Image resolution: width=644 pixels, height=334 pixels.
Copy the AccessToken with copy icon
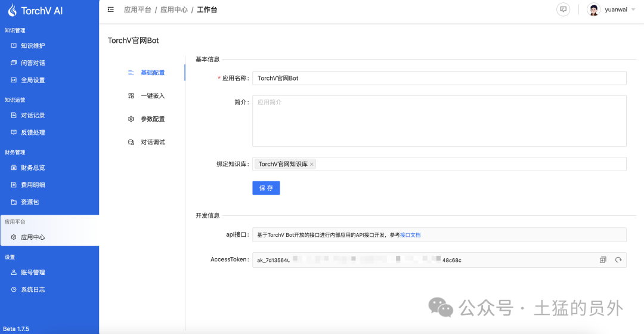[603, 259]
